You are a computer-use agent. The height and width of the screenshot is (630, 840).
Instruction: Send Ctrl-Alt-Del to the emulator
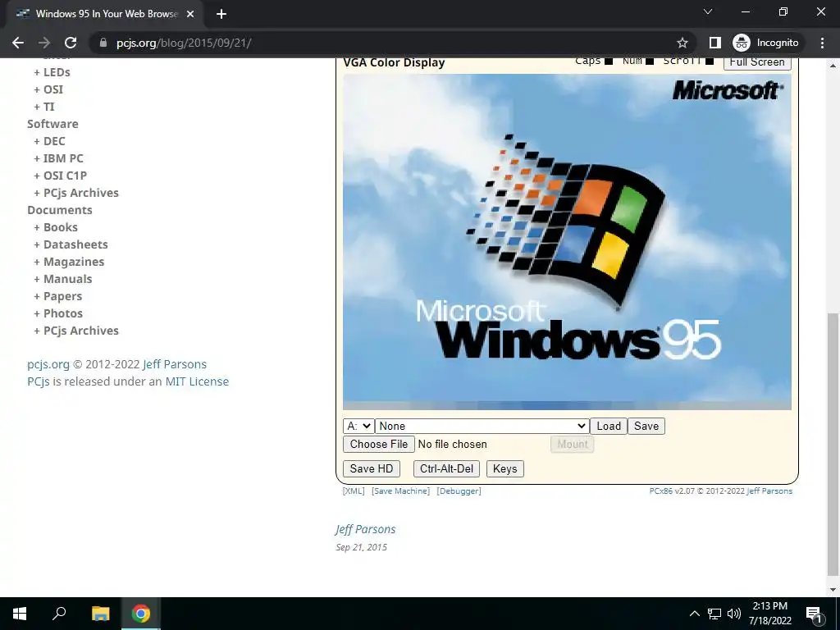point(446,468)
